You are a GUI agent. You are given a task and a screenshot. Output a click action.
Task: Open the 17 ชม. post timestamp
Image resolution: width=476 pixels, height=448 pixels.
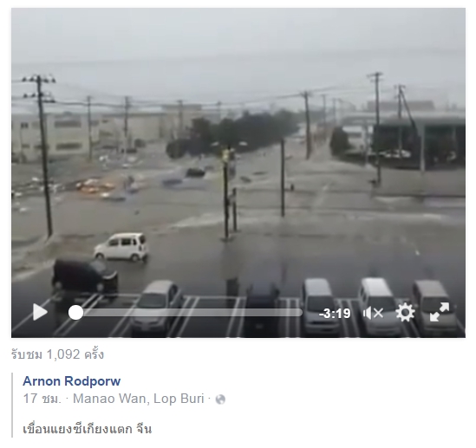tap(42, 399)
